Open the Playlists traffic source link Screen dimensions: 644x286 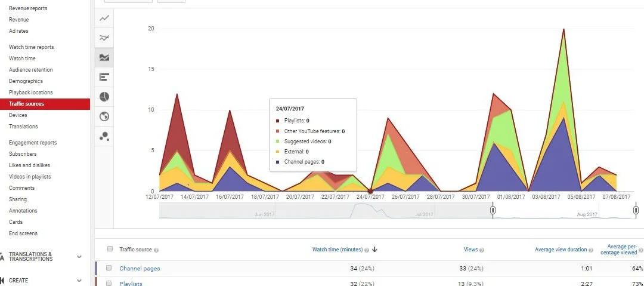pos(131,283)
